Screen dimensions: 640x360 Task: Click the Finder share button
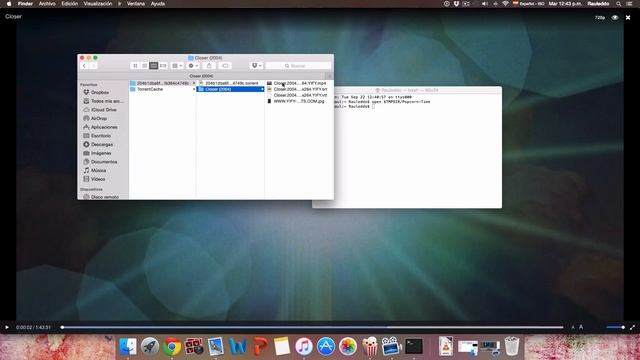coord(209,66)
